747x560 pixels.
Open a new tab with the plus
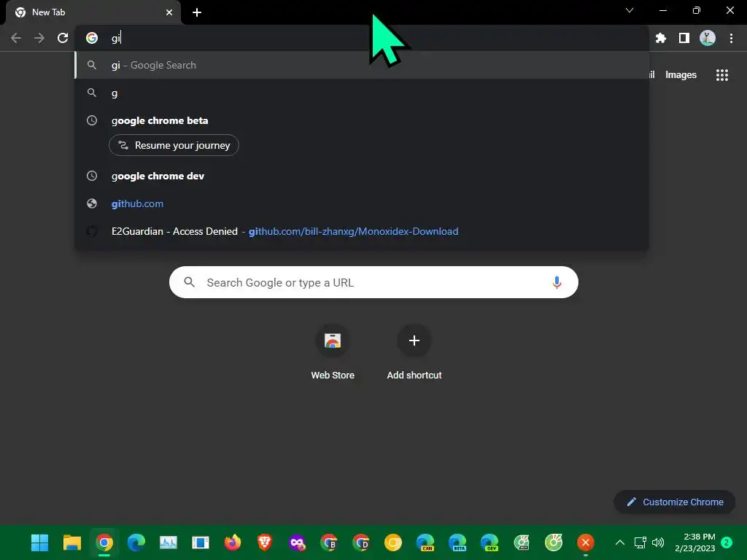(x=197, y=12)
